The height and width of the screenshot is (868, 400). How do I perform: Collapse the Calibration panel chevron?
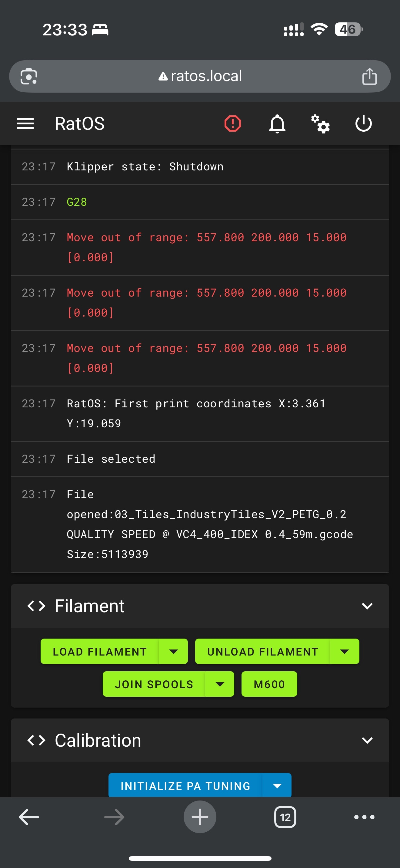point(367,740)
